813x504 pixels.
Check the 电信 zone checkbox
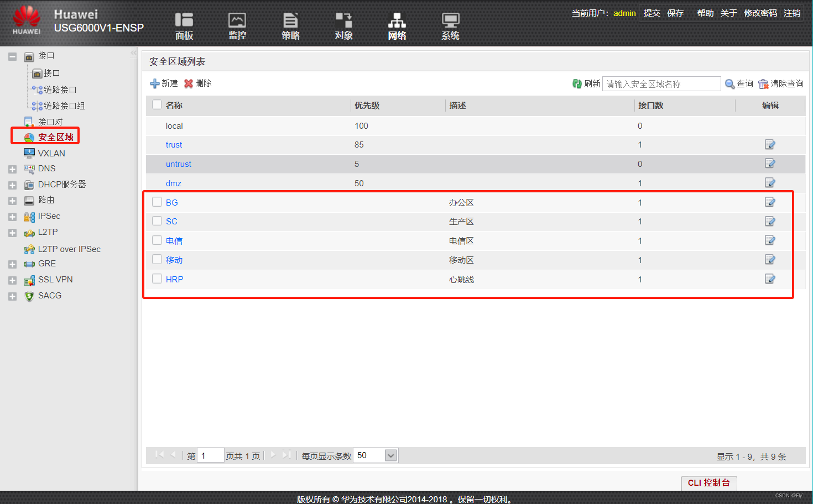pyautogui.click(x=157, y=240)
